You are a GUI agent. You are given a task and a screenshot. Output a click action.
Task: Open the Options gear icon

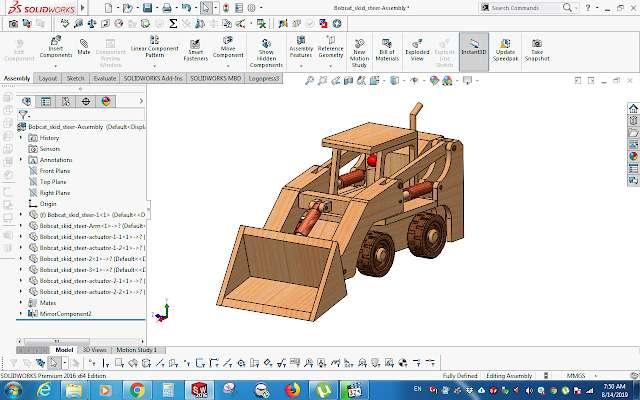tap(251, 8)
